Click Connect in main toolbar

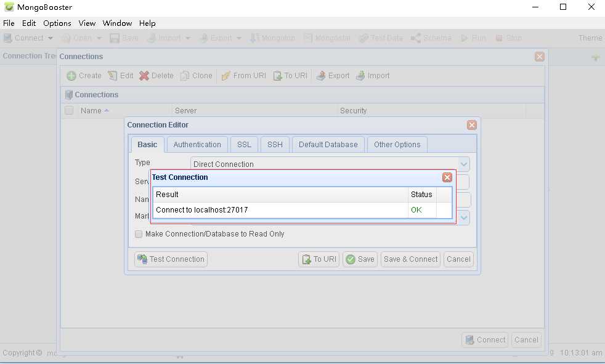point(23,38)
